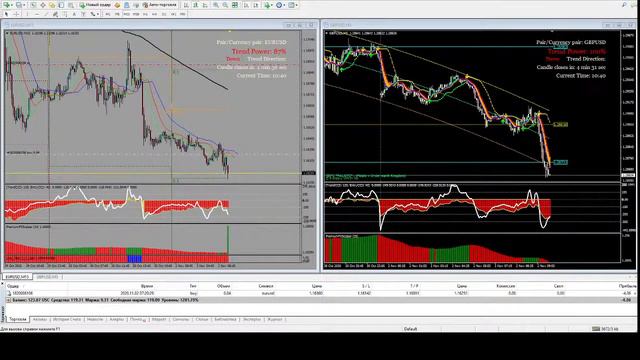Sort orders by the Символ column header
The image size is (640, 360).
coord(266,286)
